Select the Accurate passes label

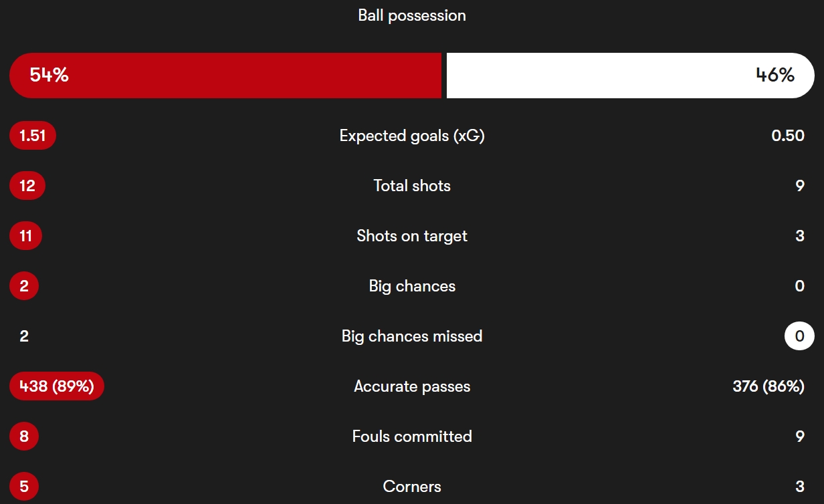click(412, 386)
